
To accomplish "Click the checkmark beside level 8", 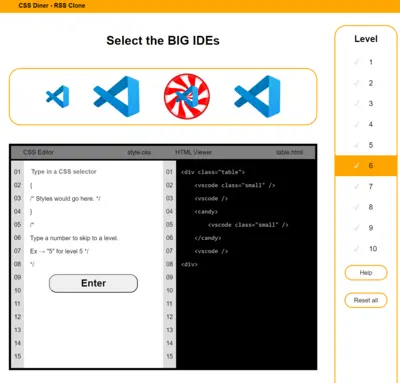I will pyautogui.click(x=357, y=207).
